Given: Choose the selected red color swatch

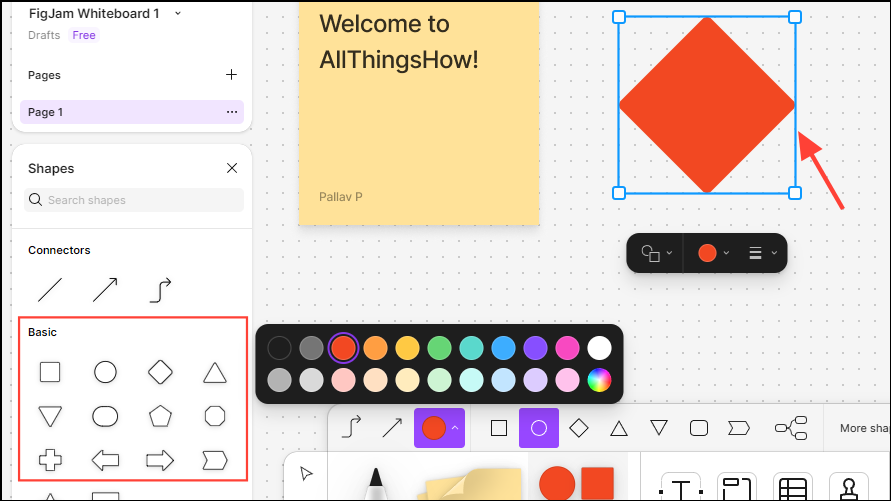Looking at the screenshot, I should pos(343,348).
